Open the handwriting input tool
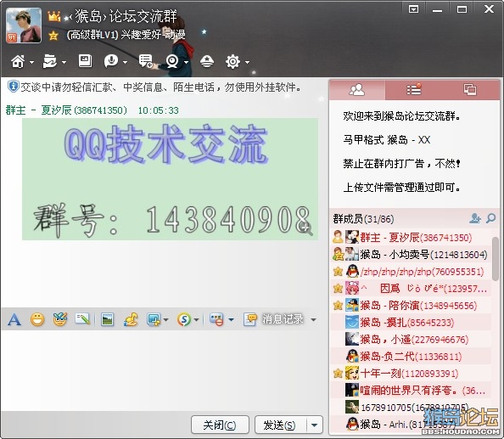Screen dimensions: 504x439 pos(82,319)
